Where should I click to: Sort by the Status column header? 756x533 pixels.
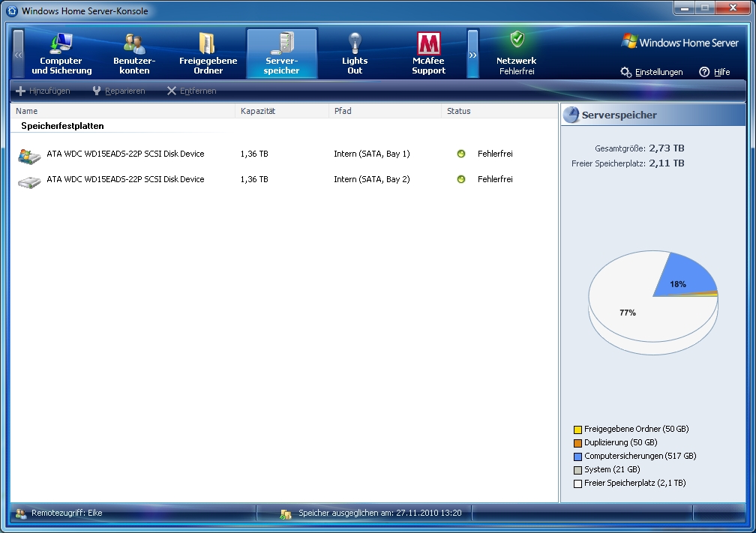(499, 111)
